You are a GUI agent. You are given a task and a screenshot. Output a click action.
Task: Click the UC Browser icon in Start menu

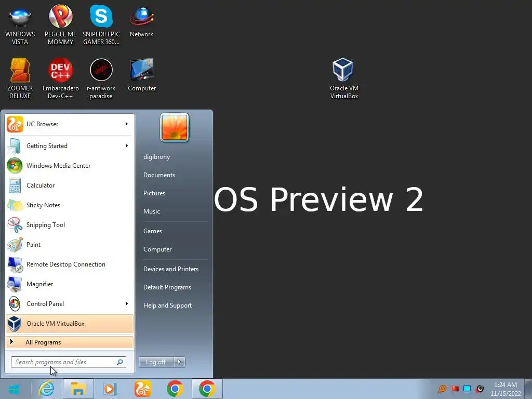point(15,124)
